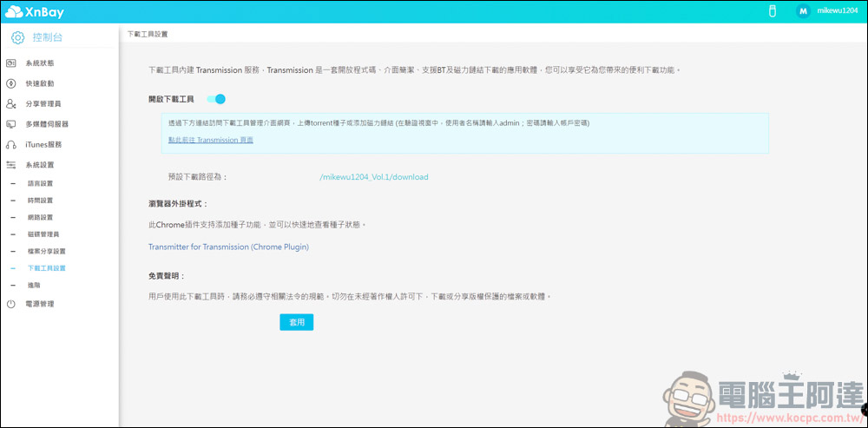This screenshot has height=428, width=868.
Task: Open the mikewu1204 account menu
Action: pyautogui.click(x=839, y=11)
